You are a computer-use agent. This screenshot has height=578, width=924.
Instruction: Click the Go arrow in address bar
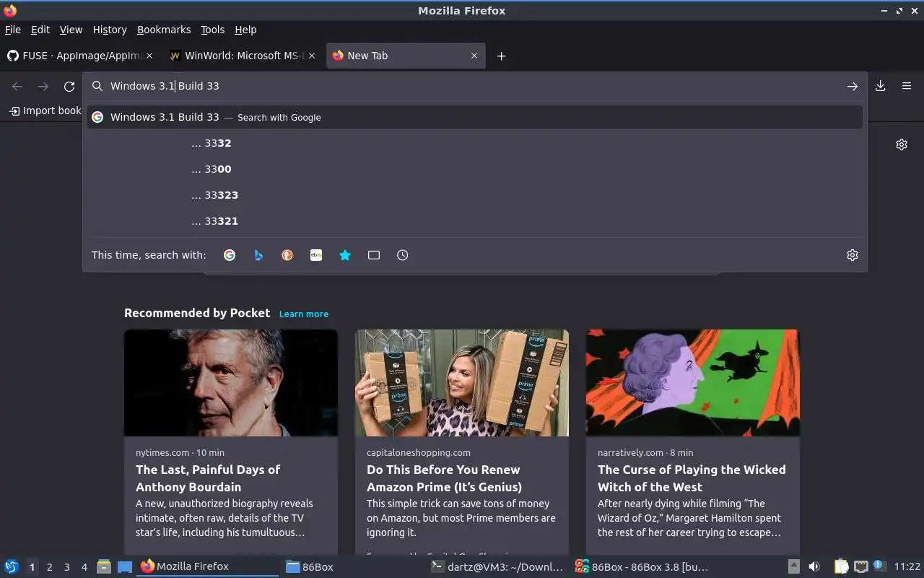(x=853, y=86)
